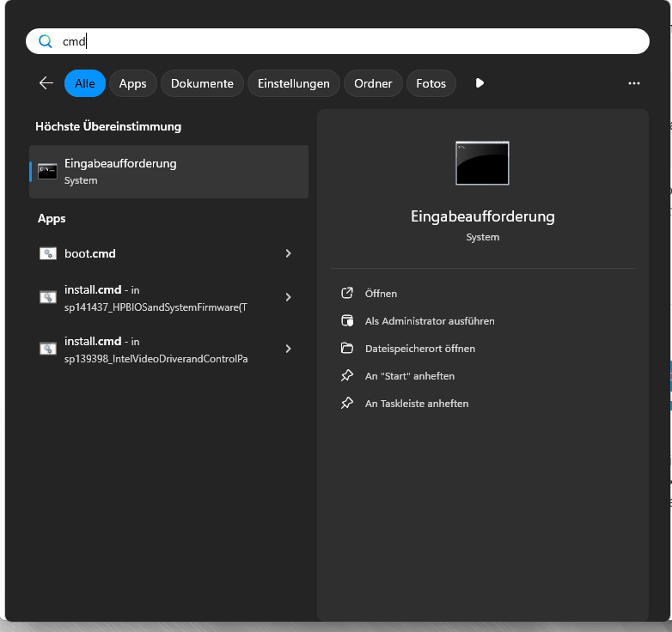Screen dimensions: 672x632
Task: Click the large Eingabeaufforderung preview icon
Action: pyautogui.click(x=482, y=163)
